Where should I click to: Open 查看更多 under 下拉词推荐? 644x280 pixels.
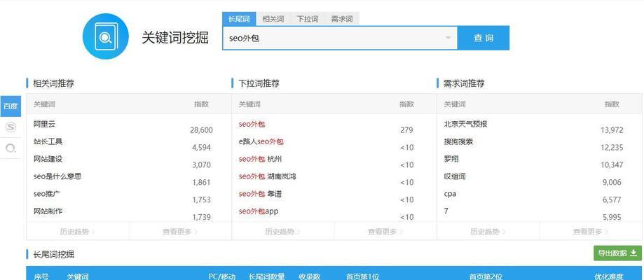[x=385, y=232]
